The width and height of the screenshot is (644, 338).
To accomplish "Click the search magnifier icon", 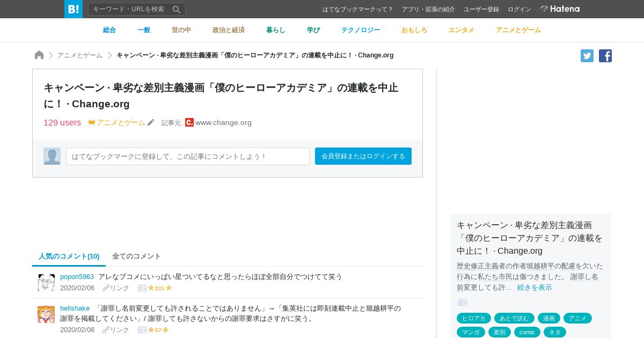I will coord(177,9).
